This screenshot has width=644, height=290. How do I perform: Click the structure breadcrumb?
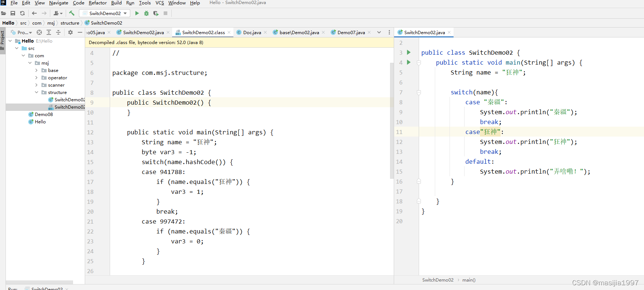pyautogui.click(x=70, y=23)
